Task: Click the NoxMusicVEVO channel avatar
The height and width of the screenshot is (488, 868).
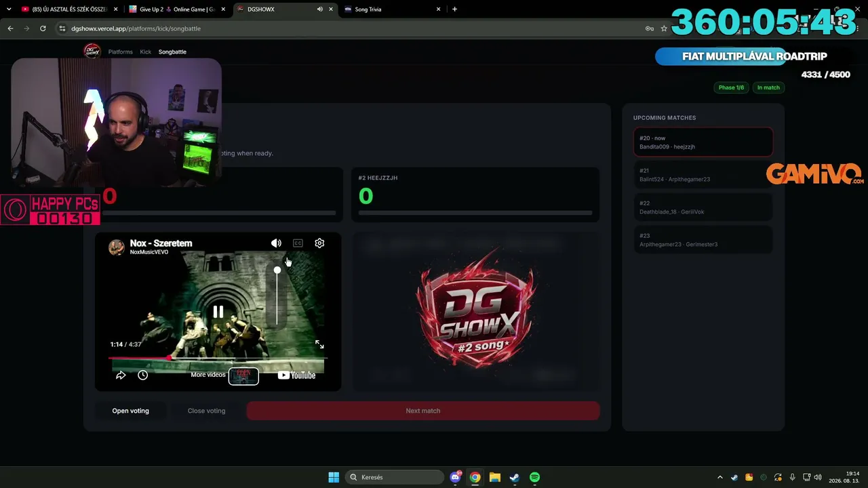Action: point(117,247)
